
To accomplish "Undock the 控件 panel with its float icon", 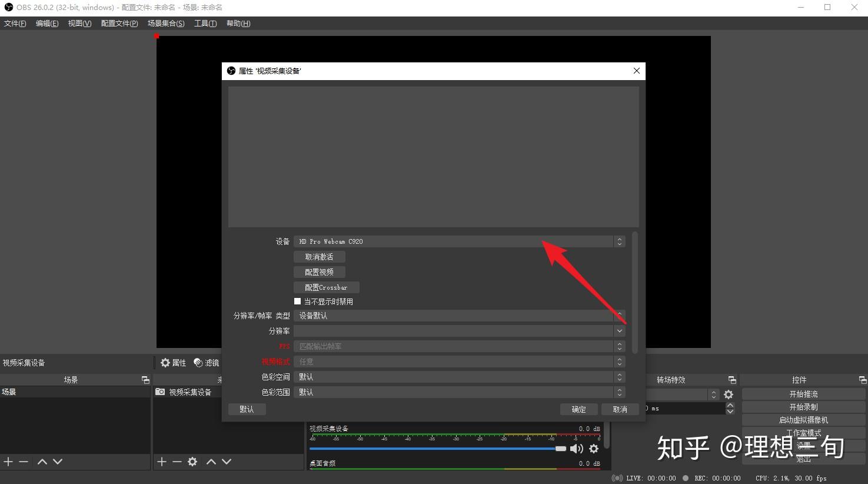I will (x=863, y=380).
